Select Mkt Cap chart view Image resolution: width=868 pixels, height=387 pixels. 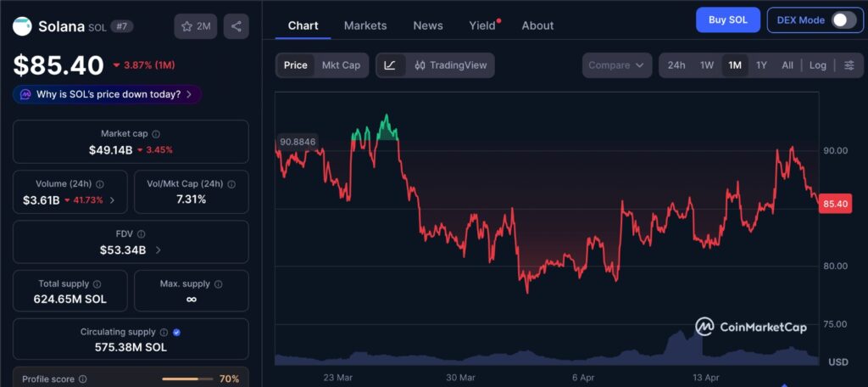coord(341,65)
